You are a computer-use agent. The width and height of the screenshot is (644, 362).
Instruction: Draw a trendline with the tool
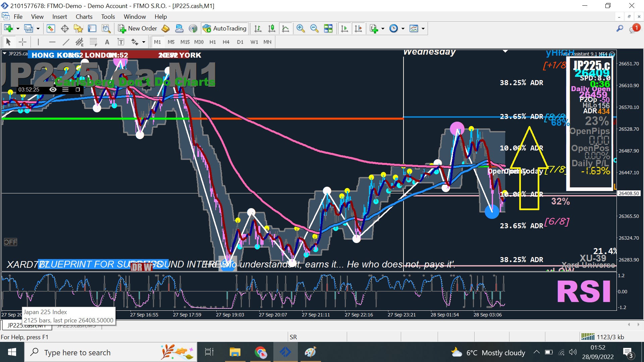(66, 42)
